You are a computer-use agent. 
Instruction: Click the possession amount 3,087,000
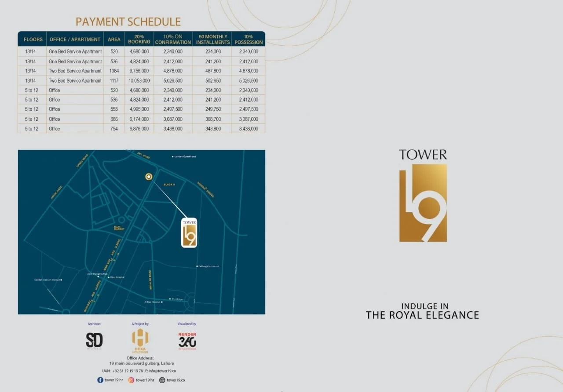point(249,119)
